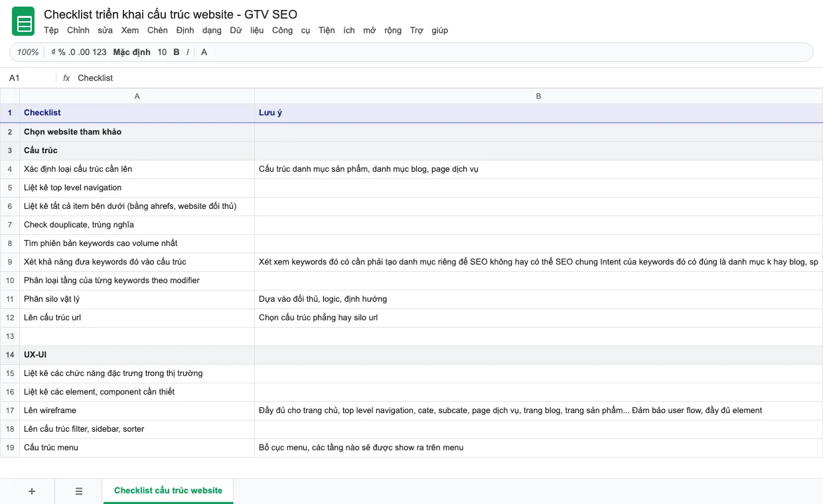
Task: Open the Chỉnh sửa menu
Action: (x=90, y=30)
